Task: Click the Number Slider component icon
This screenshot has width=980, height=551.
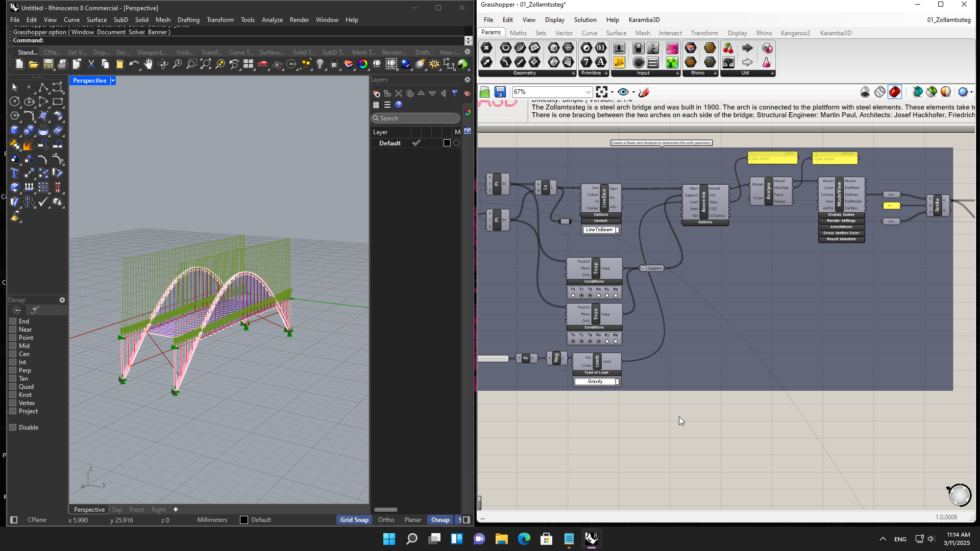Action: click(619, 48)
